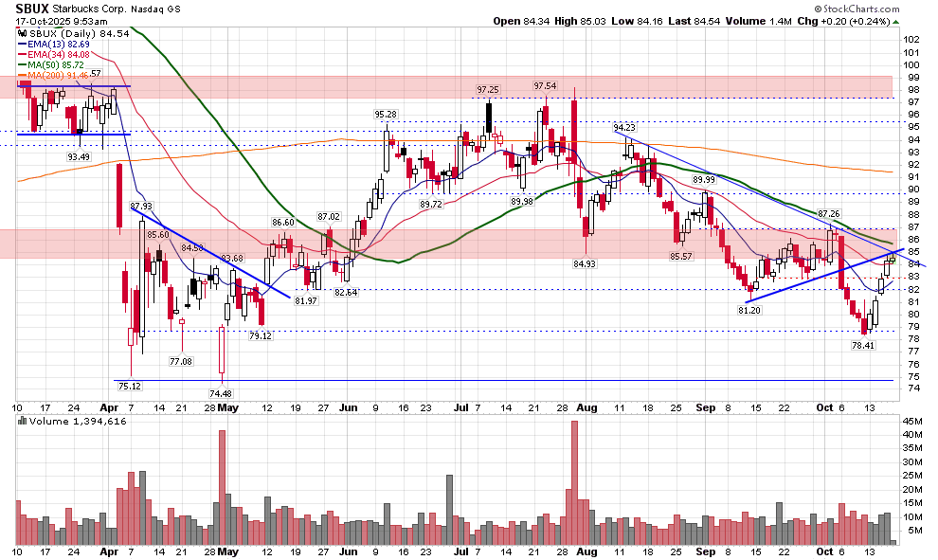Click the 81.20 September low label
Viewport: 938px width, 560px height.
pos(749,310)
